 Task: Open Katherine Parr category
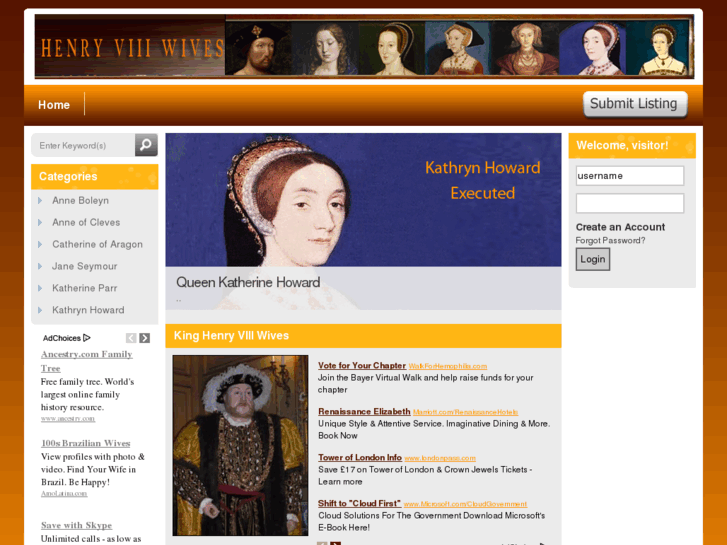coord(84,288)
